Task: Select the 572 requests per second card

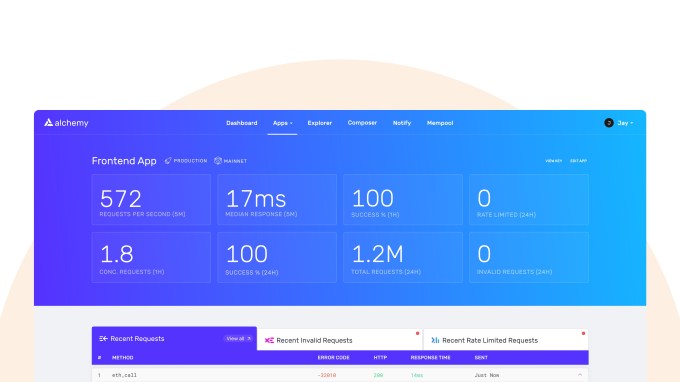Action: tap(151, 199)
